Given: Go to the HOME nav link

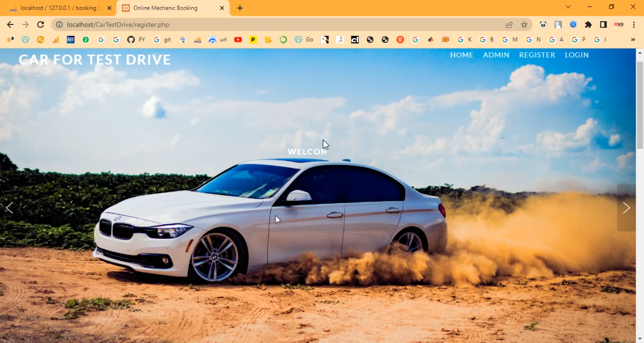Looking at the screenshot, I should pyautogui.click(x=461, y=55).
